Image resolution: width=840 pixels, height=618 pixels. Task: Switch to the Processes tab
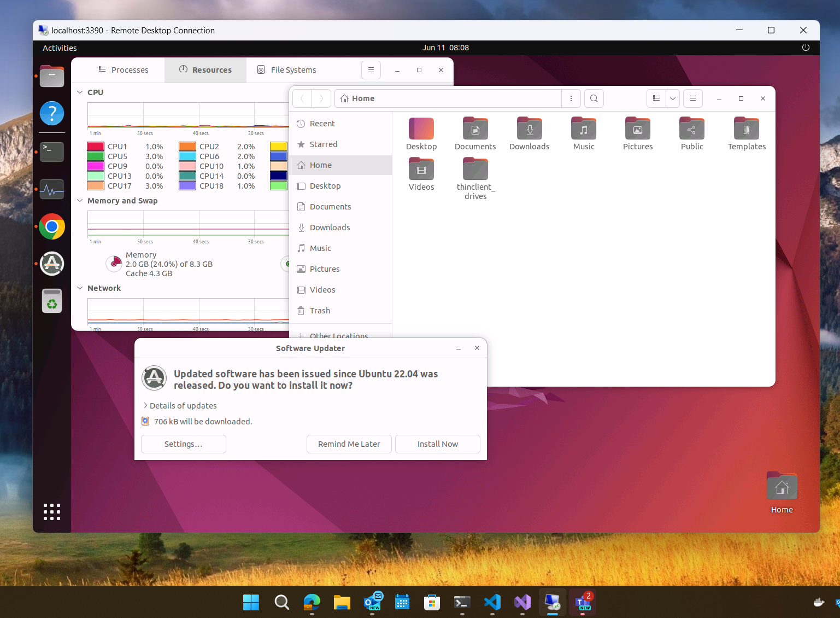click(124, 70)
